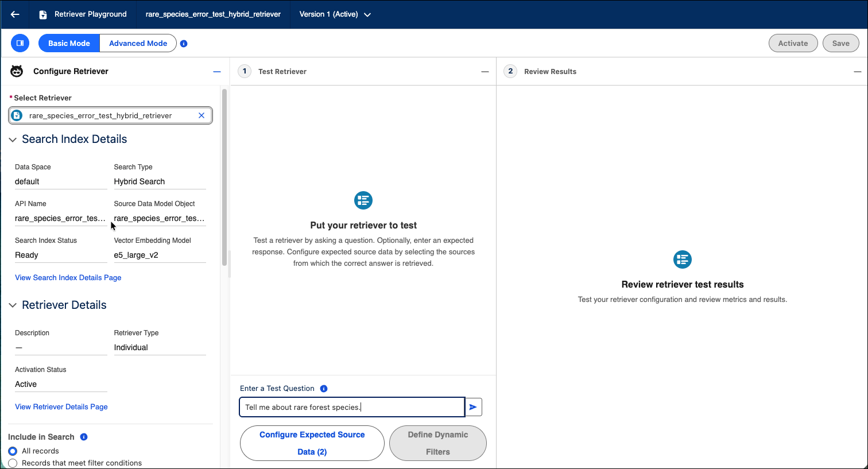Screen dimensions: 868x469
Task: Click the Put your retriever to test icon
Action: [x=363, y=200]
